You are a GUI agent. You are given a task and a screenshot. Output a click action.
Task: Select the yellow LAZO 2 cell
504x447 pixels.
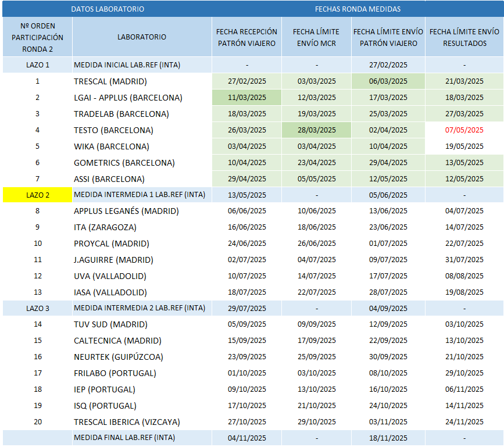37,195
